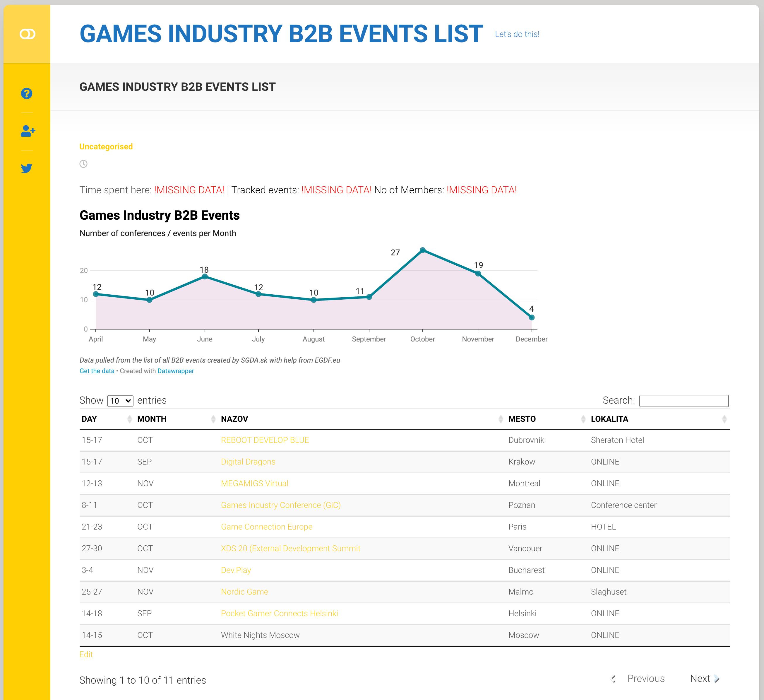764x700 pixels.
Task: Focus the table Search input field
Action: click(x=684, y=401)
